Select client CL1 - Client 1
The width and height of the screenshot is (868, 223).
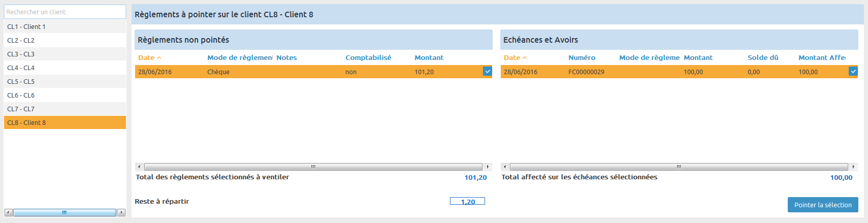point(26,26)
